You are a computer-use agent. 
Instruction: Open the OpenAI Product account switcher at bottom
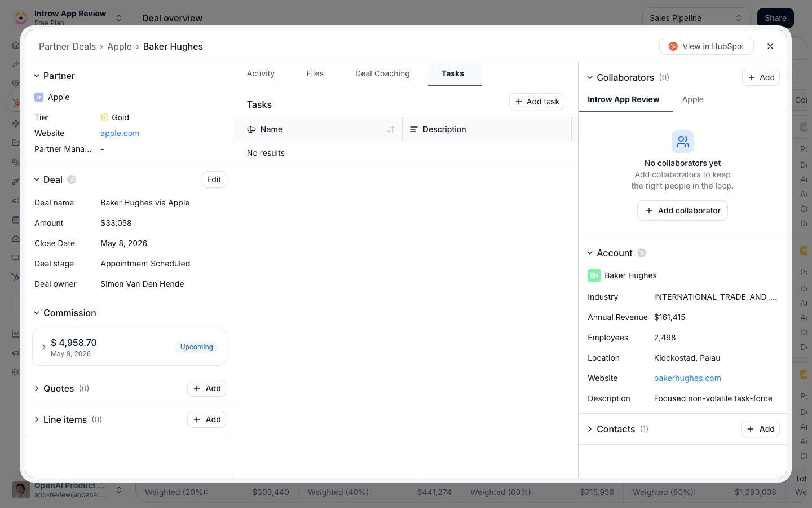[68, 490]
